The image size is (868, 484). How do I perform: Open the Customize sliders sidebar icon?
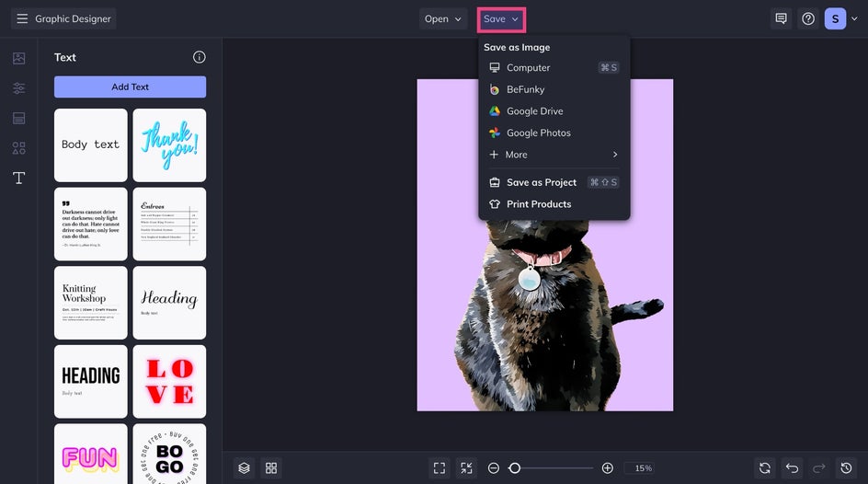tap(18, 88)
